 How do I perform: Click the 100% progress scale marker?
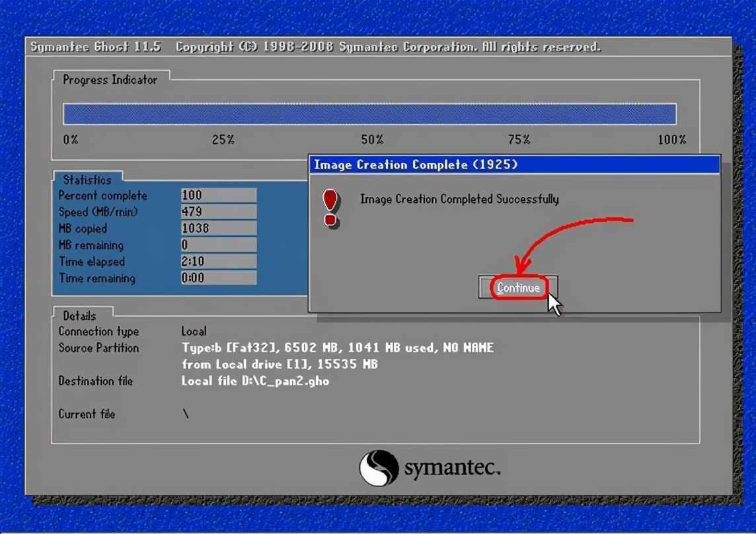672,139
